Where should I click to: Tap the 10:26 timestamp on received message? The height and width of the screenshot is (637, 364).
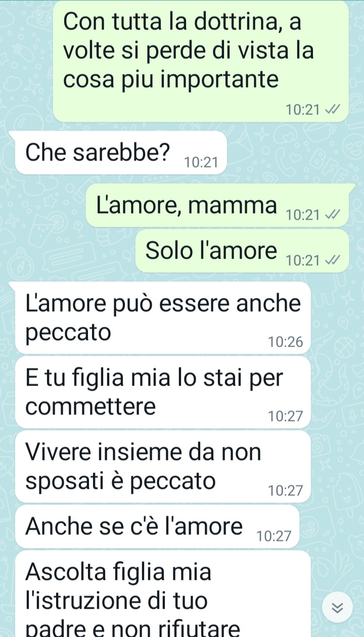tap(286, 343)
